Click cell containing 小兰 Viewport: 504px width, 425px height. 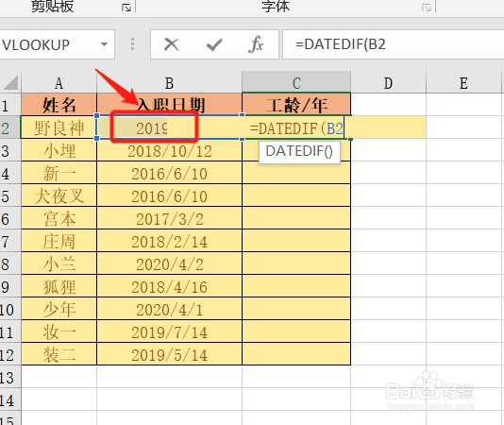pyautogui.click(x=59, y=264)
